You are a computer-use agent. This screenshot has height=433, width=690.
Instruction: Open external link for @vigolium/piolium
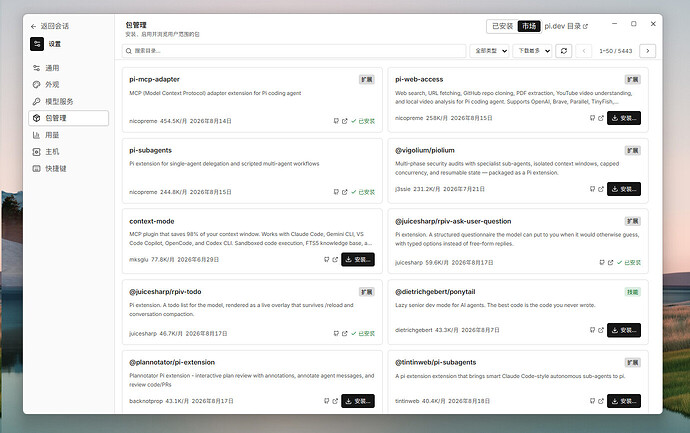tap(601, 189)
